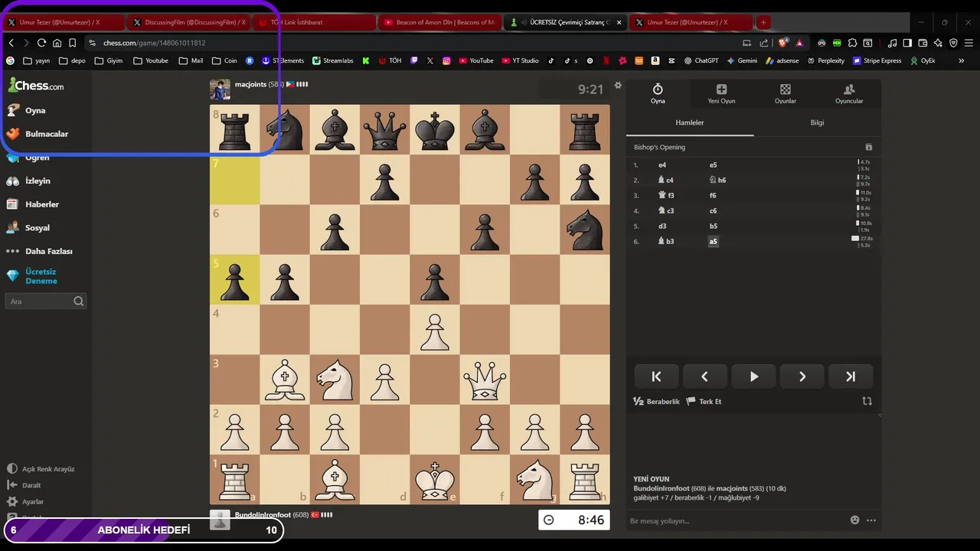Open ChatGPT bookmark

point(701,60)
